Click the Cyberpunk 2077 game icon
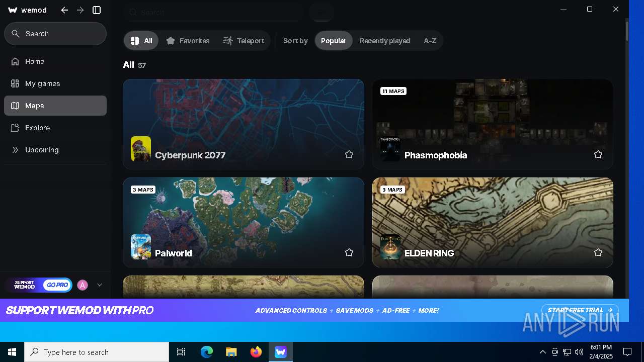 141,149
